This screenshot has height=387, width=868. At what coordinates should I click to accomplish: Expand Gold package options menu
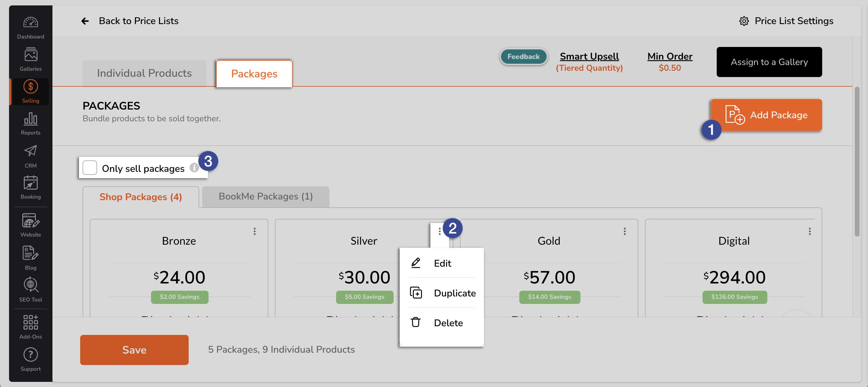coord(624,231)
